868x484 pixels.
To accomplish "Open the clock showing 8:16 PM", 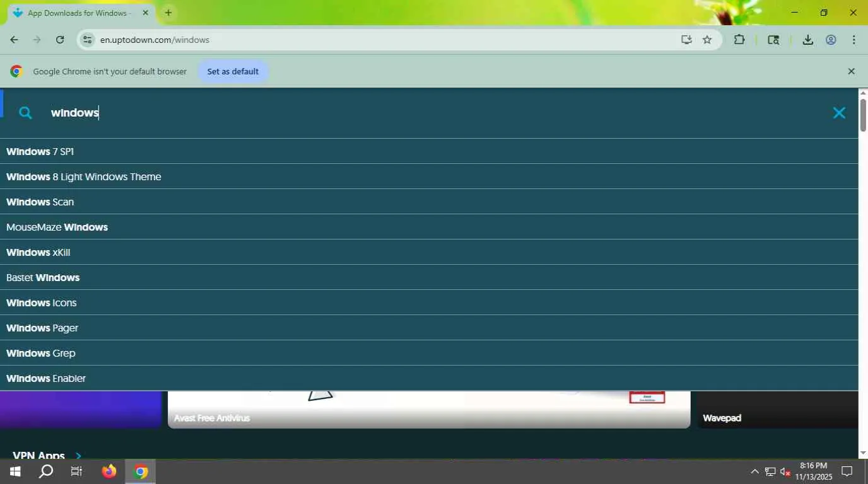I will [813, 471].
